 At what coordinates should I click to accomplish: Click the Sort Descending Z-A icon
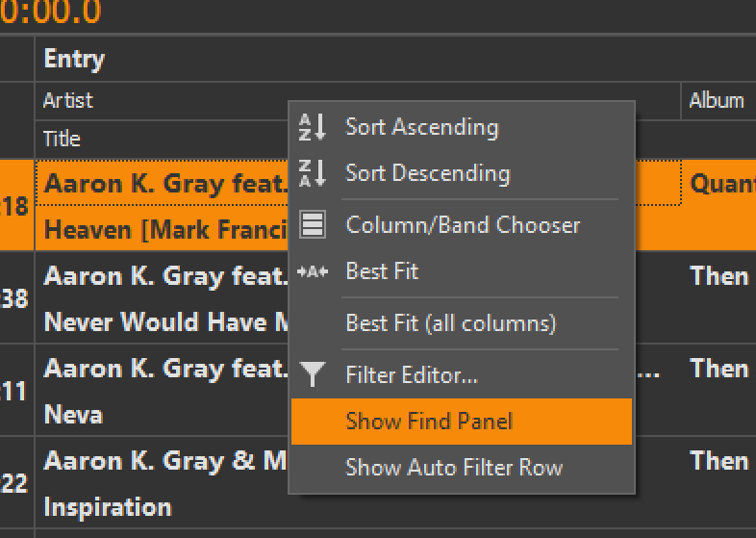(313, 173)
